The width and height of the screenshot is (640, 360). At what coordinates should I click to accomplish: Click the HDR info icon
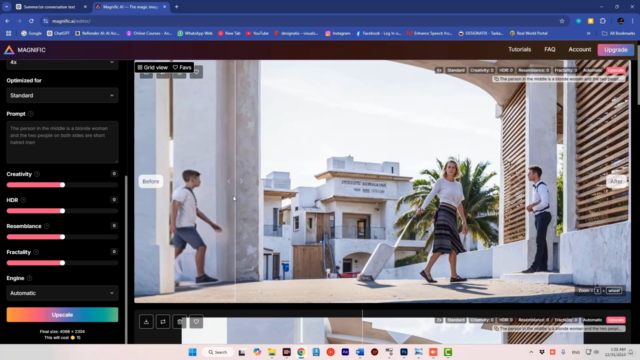coord(23,200)
